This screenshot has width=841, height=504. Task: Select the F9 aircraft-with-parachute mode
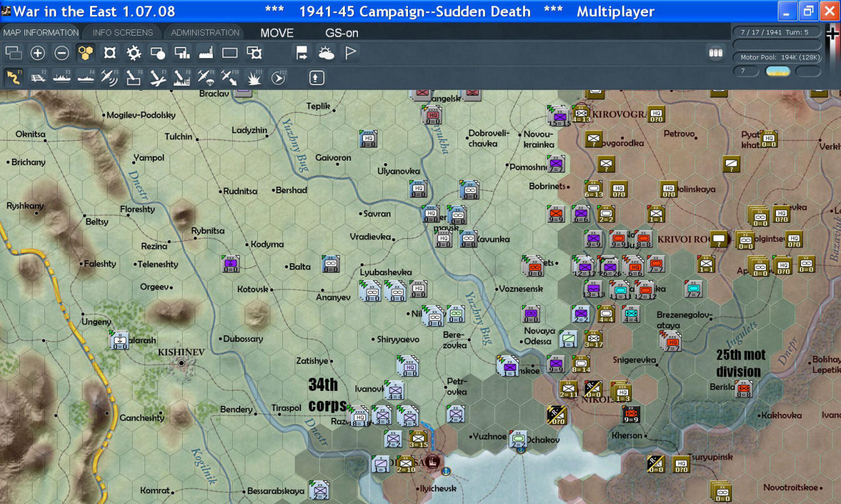(206, 77)
